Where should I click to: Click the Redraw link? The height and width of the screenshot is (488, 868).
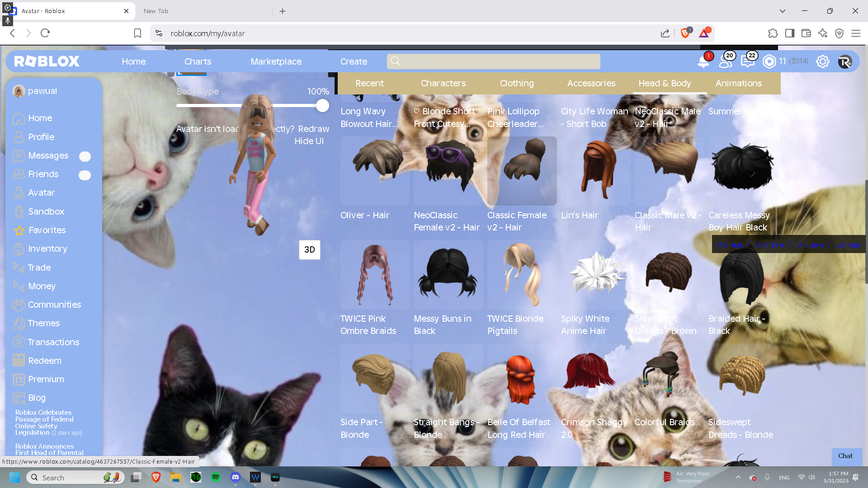tap(313, 129)
